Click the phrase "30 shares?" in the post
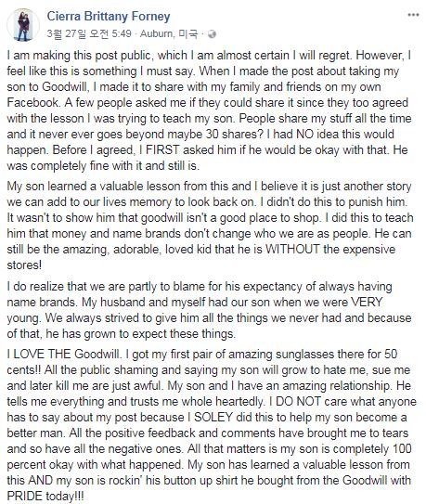The image size is (426, 504). 235,134
